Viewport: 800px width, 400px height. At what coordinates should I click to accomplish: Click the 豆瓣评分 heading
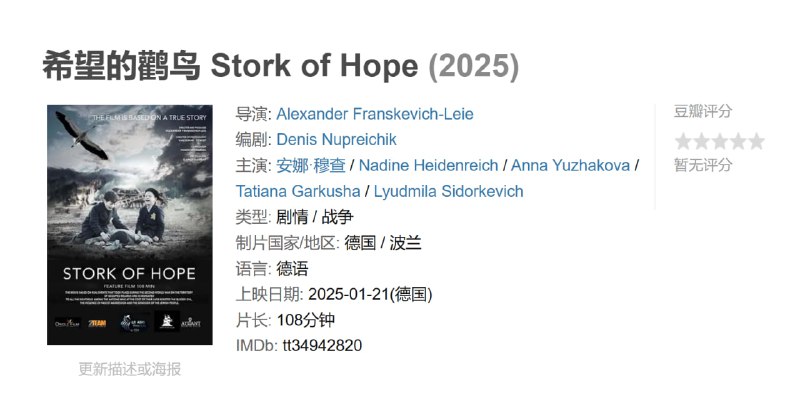pos(703,111)
